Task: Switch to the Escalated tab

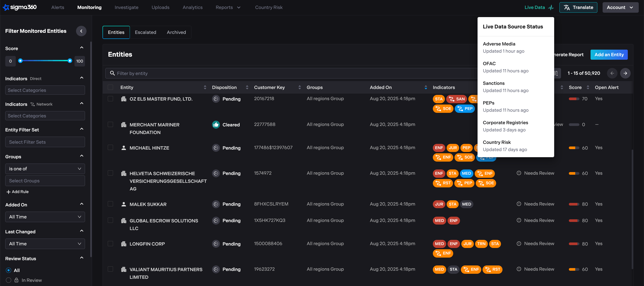Action: pos(145,32)
